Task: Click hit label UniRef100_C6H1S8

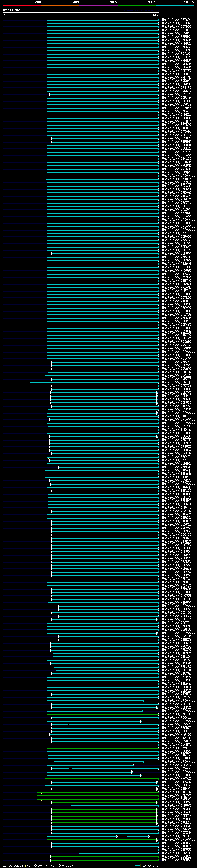Action: tap(177, 497)
